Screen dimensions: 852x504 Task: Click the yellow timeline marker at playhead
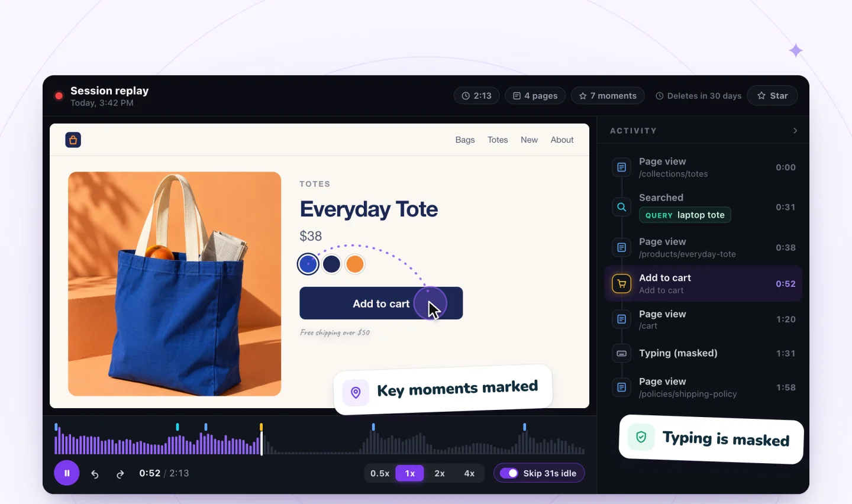(x=261, y=427)
